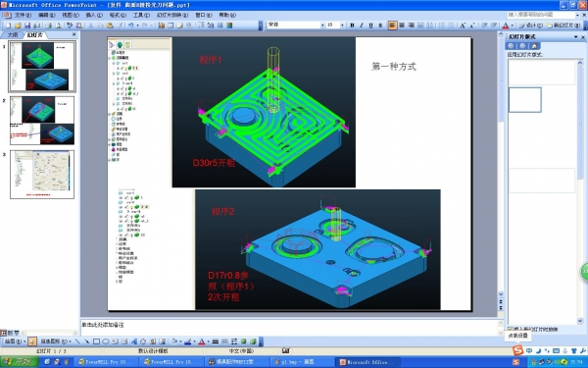
Task: Open the 插入 (Insert) menu
Action: (94, 15)
